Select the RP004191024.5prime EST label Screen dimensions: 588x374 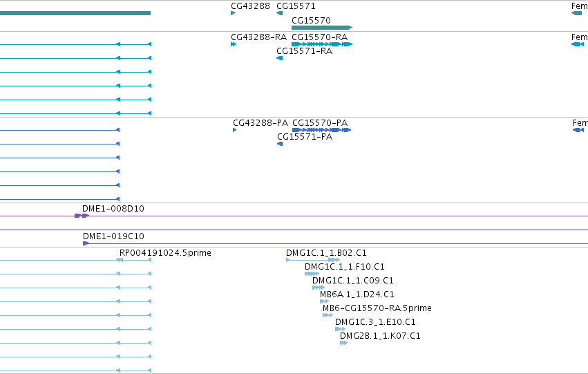coord(165,253)
